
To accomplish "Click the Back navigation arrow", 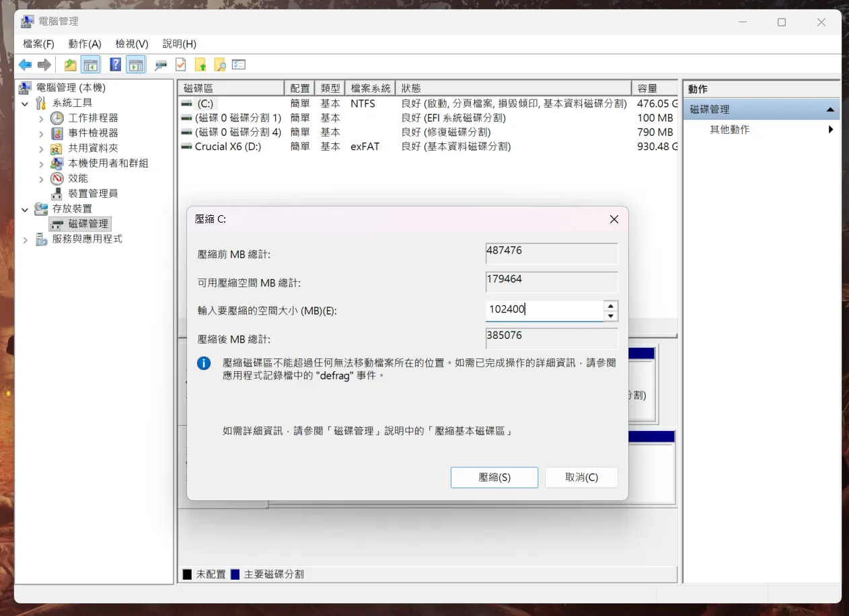I will (x=25, y=64).
